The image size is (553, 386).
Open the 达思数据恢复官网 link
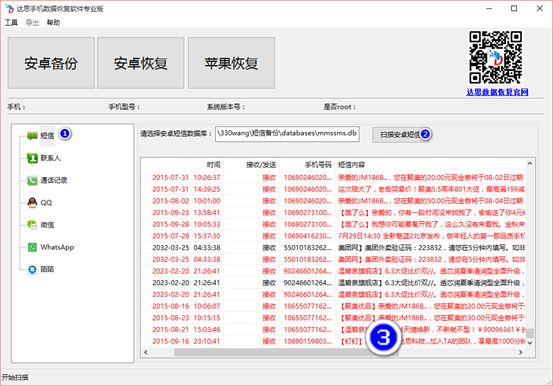(497, 92)
